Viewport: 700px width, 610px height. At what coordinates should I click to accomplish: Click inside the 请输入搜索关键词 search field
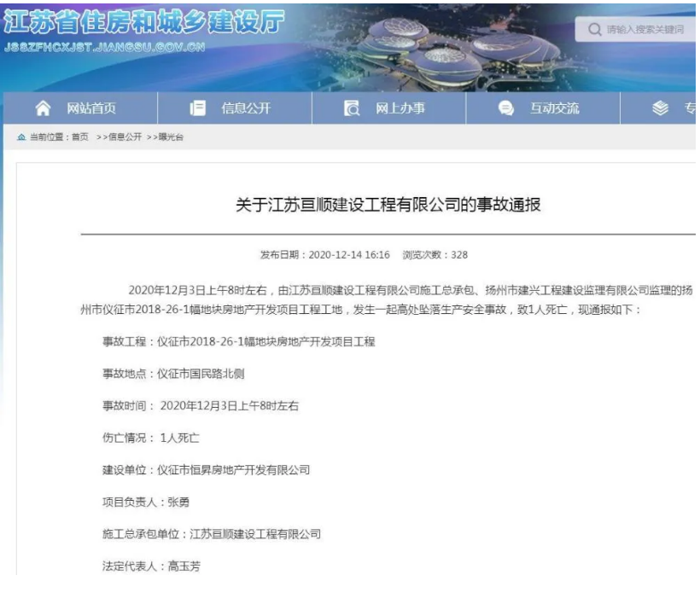[x=645, y=32]
